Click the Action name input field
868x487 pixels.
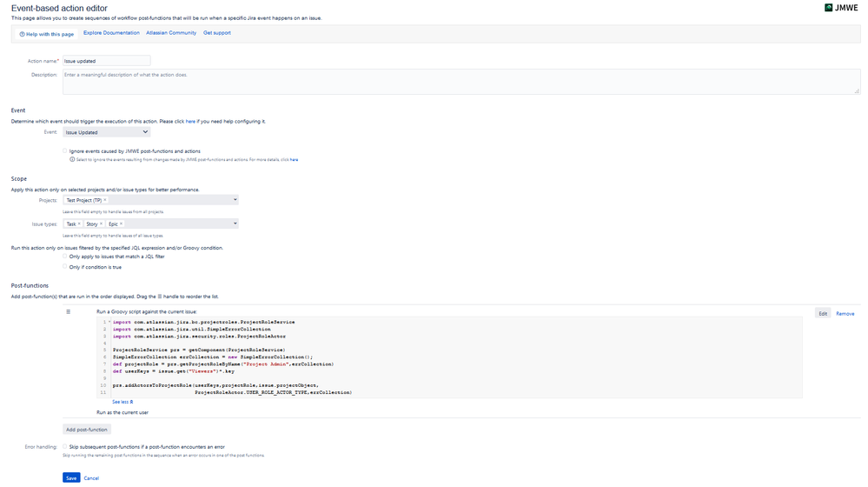[106, 61]
